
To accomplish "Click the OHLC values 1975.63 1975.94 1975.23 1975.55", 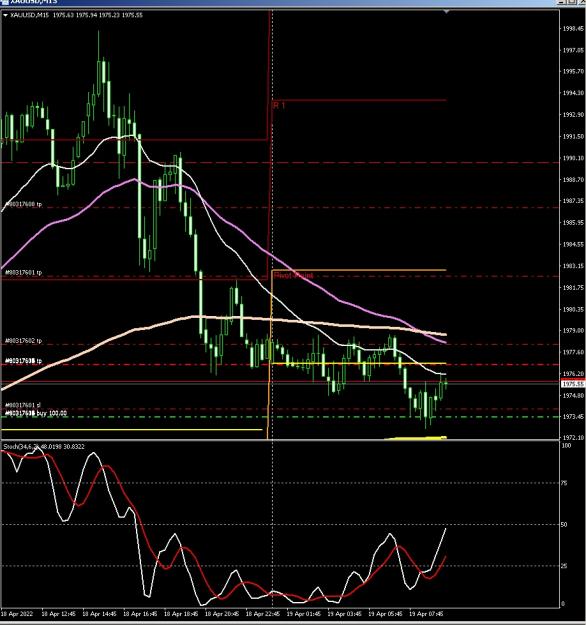I will tap(98, 15).
